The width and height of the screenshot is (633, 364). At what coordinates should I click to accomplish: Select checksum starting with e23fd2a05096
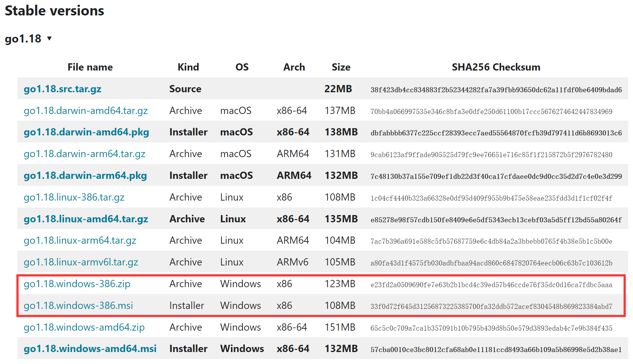pyautogui.click(x=492, y=285)
